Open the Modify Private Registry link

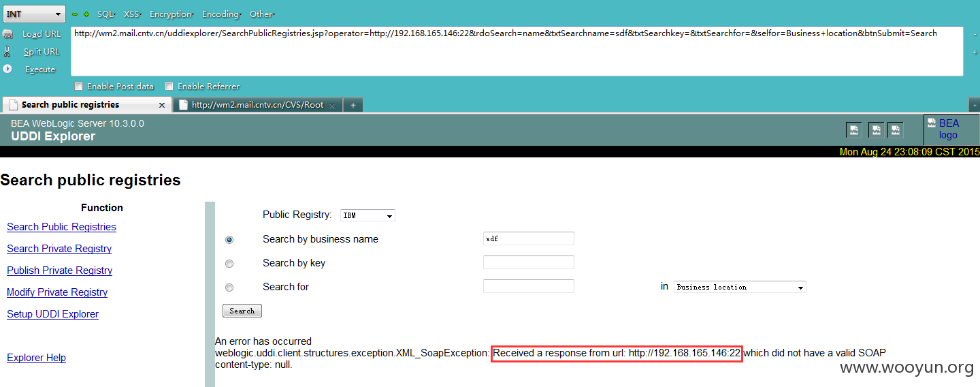point(57,292)
